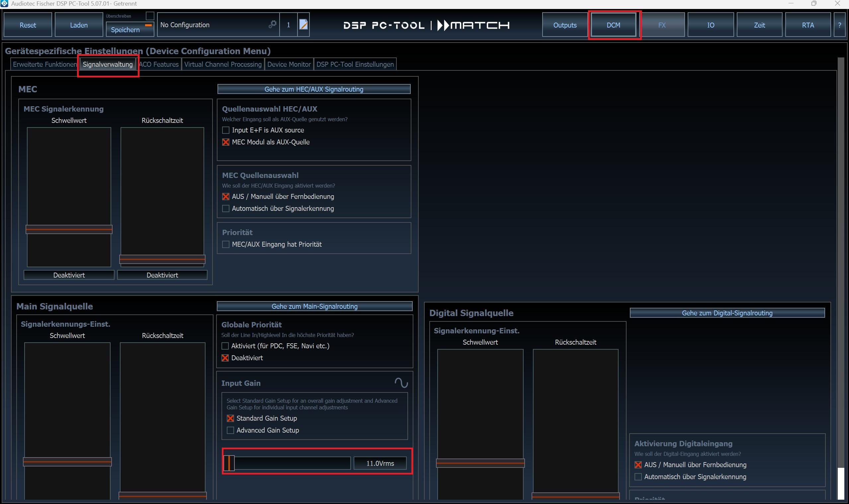The height and width of the screenshot is (504, 849).
Task: Toggle the Überschreiben checkbox
Action: (150, 16)
